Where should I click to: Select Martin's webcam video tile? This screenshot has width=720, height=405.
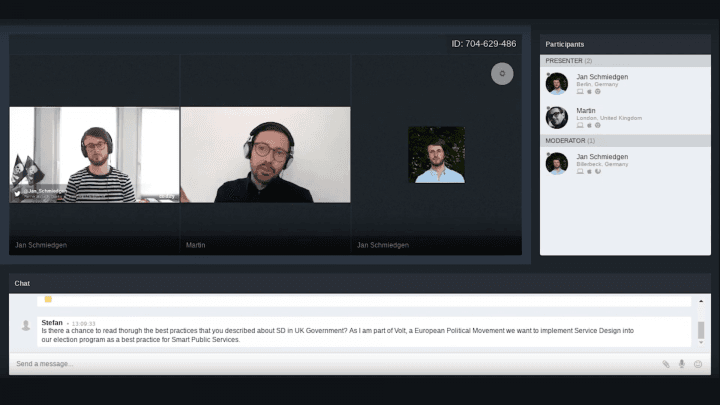click(265, 155)
